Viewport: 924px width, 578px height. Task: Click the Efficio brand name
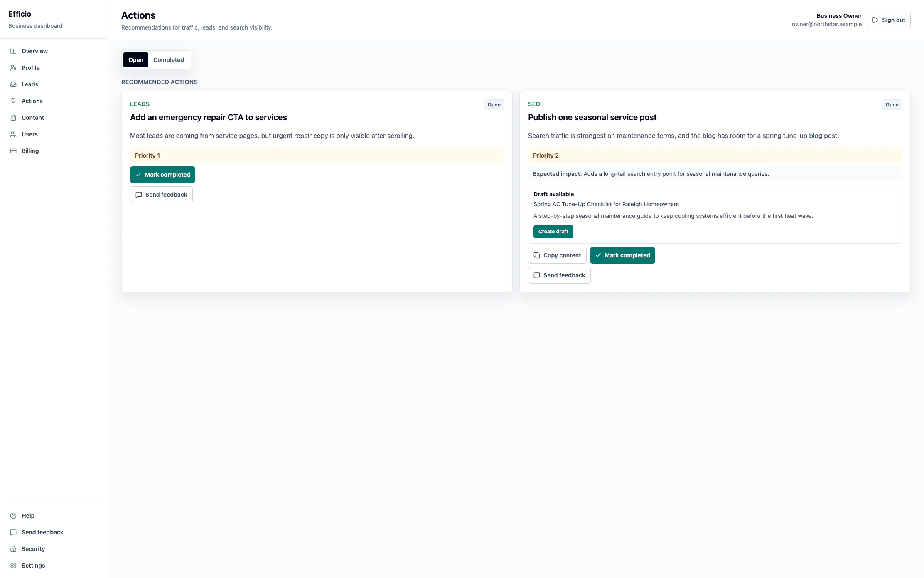pos(20,14)
